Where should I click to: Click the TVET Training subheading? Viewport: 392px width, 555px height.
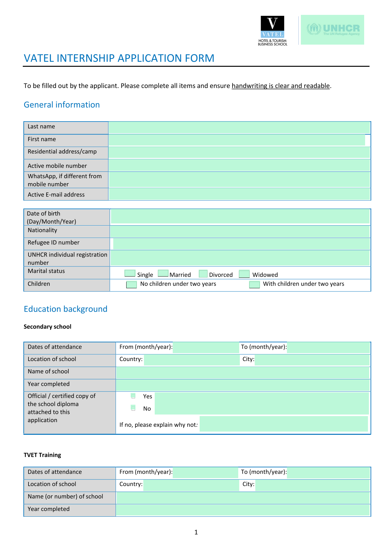(42, 455)
